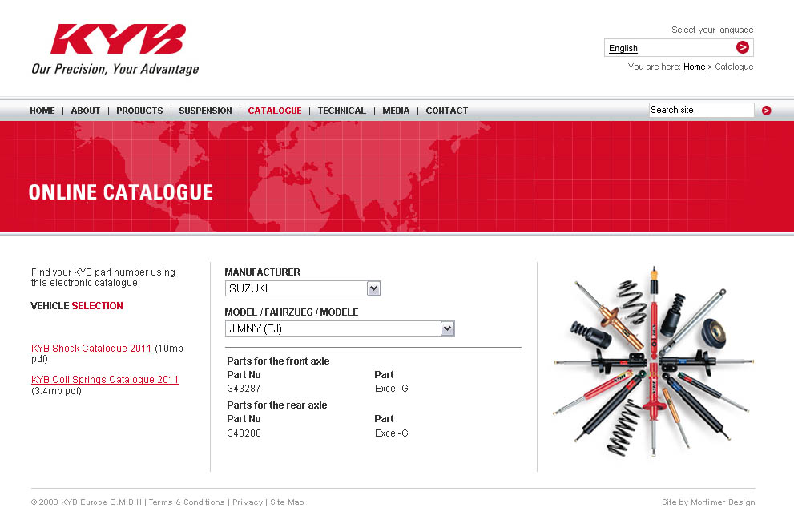
Task: Open the Manufacturer SUZUKI dropdown
Action: click(303, 288)
